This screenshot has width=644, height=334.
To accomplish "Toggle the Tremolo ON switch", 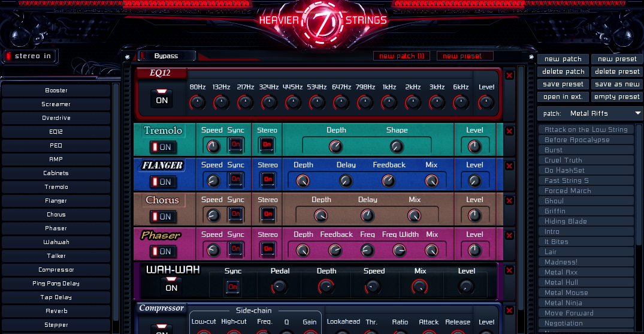I will click(x=162, y=147).
